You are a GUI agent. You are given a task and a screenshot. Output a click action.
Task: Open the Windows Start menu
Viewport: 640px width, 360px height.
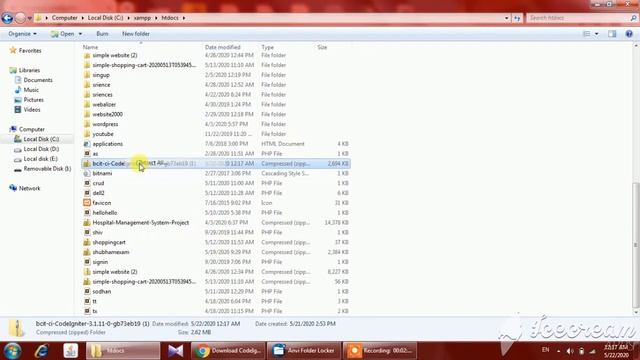click(x=12, y=351)
